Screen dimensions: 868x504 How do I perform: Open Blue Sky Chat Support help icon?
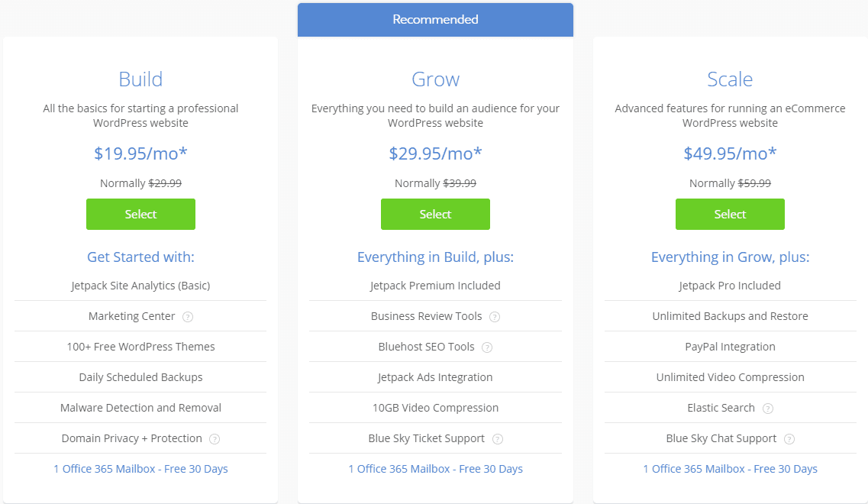[x=789, y=439]
